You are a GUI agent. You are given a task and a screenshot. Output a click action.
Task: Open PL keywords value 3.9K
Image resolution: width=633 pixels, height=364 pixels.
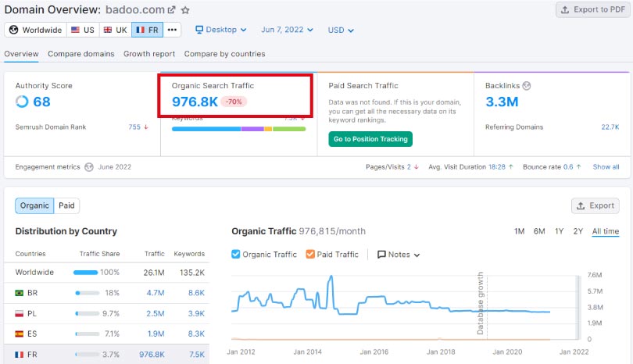196,313
